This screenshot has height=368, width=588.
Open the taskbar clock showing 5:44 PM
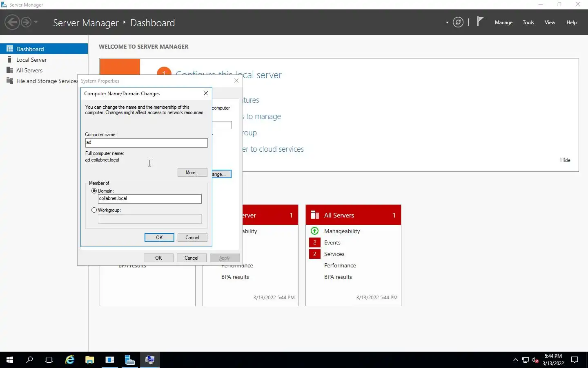553,360
